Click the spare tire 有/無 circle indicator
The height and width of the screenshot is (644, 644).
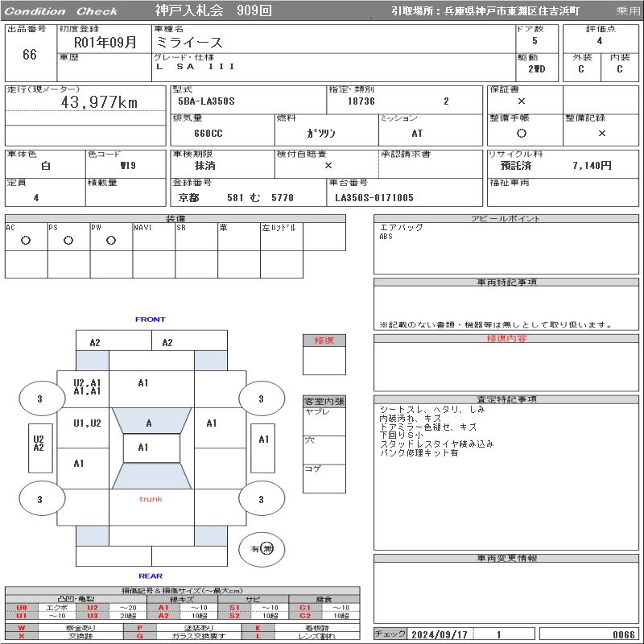tap(262, 548)
